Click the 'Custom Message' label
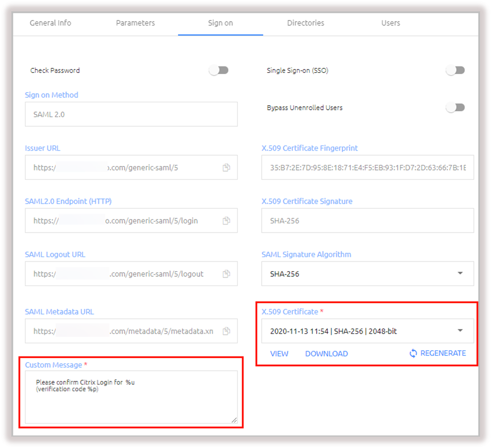The image size is (492, 448). click(53, 365)
